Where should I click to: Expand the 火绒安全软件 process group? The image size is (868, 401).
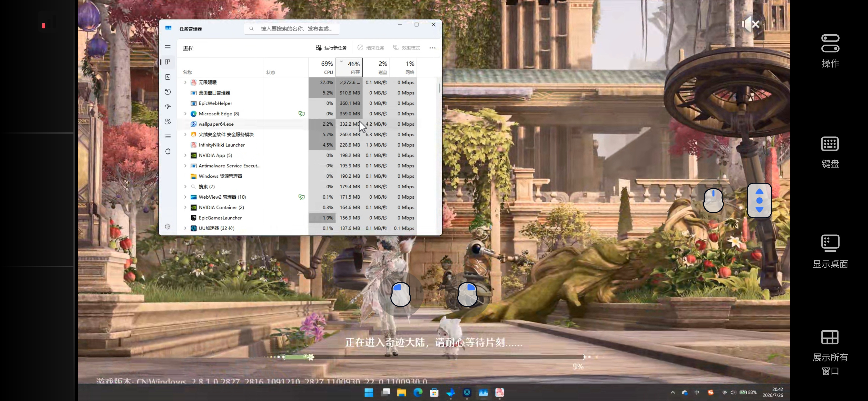(185, 135)
